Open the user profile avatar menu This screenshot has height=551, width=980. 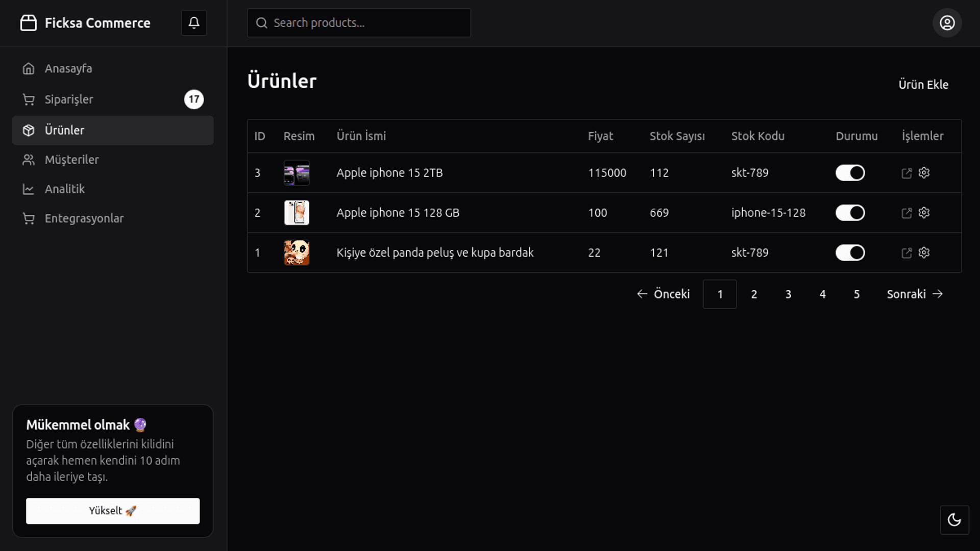pyautogui.click(x=947, y=23)
